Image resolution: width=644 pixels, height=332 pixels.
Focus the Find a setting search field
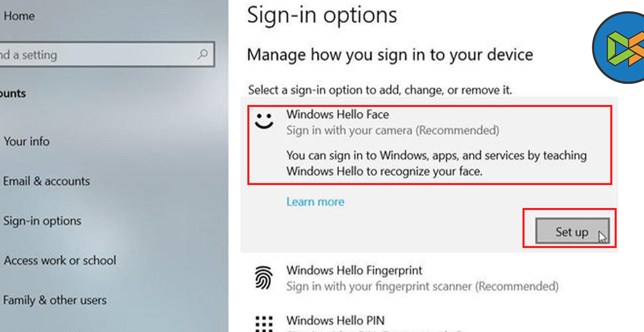click(98, 55)
